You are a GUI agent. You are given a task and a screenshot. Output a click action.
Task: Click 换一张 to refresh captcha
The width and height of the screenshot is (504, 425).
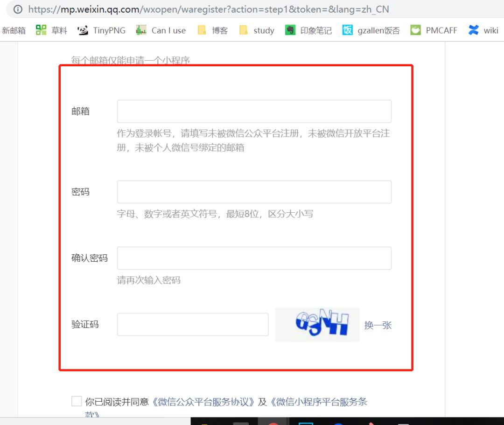click(378, 325)
